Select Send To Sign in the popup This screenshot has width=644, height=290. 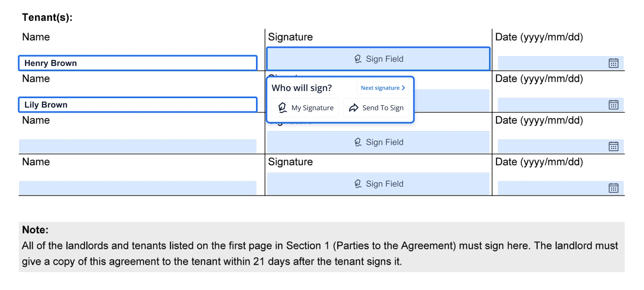pyautogui.click(x=376, y=107)
